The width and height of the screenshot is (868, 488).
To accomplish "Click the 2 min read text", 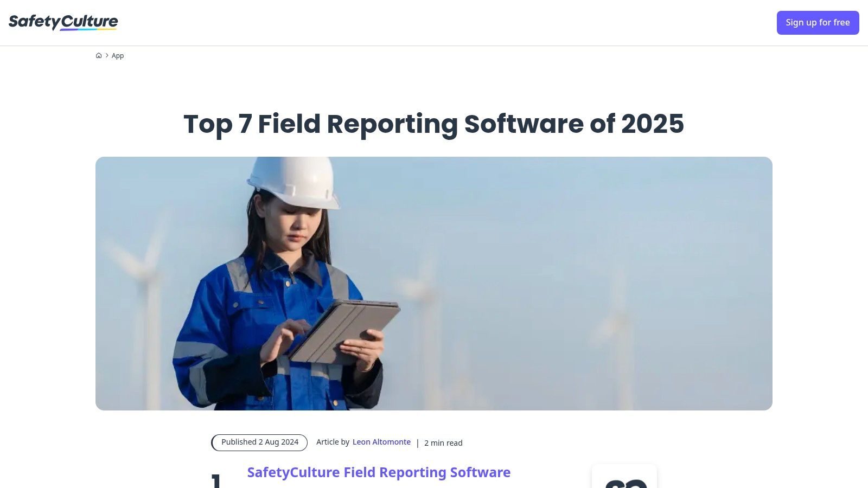I will (x=443, y=443).
